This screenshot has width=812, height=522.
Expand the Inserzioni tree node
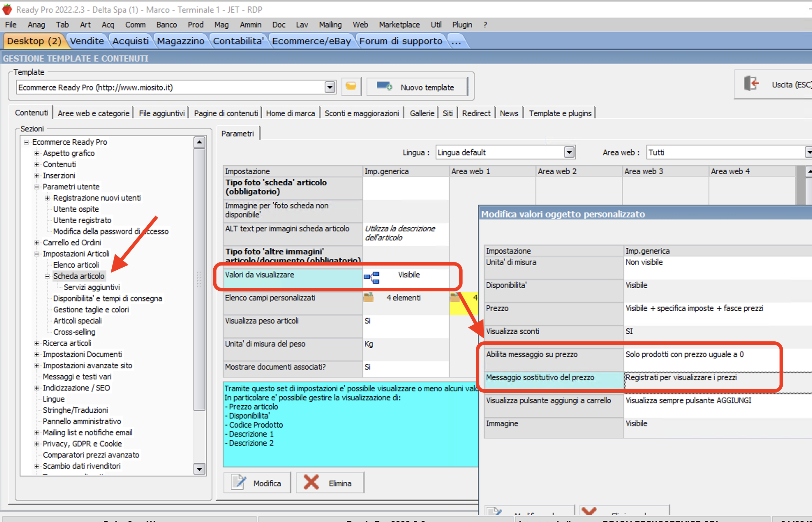[37, 175]
